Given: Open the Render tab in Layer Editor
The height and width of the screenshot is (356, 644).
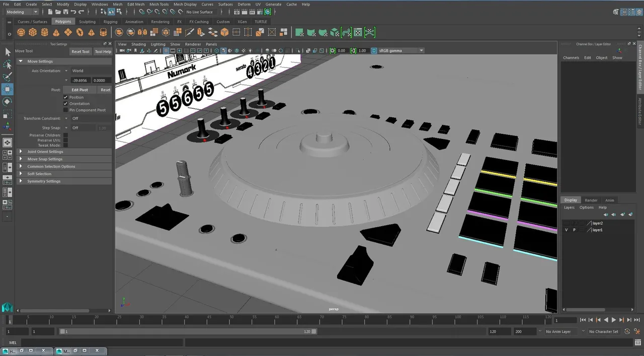Looking at the screenshot, I should [x=591, y=200].
